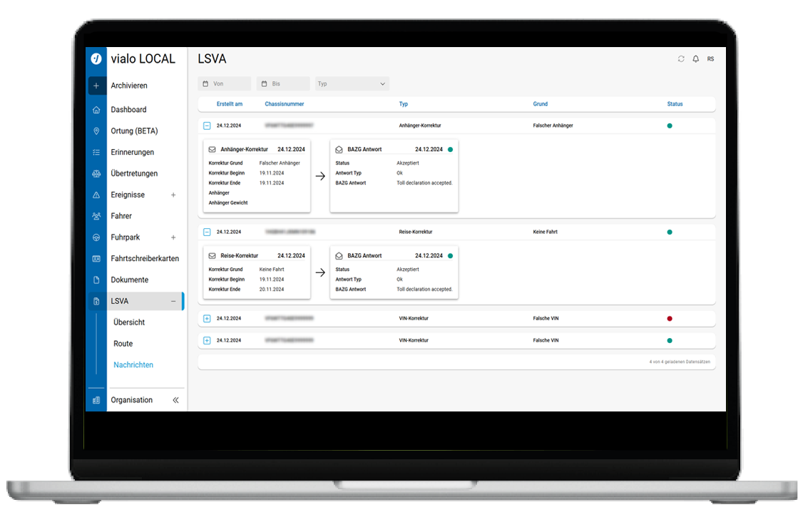
Task: Open the Typ filter dropdown
Action: point(352,84)
